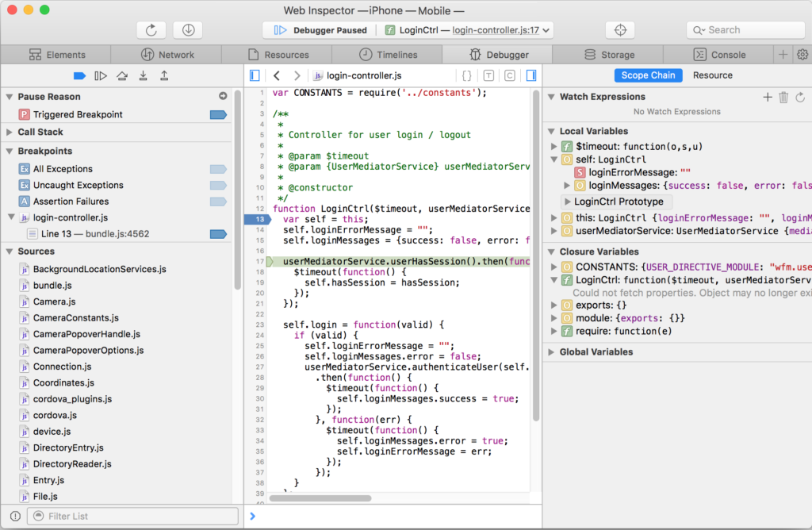Toggle the Uncaught Exceptions breakpoint

tap(217, 185)
